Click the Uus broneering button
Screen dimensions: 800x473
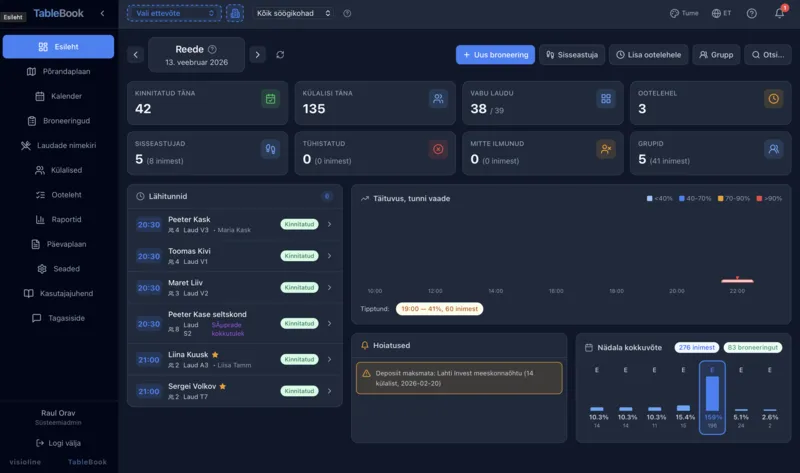click(x=495, y=55)
